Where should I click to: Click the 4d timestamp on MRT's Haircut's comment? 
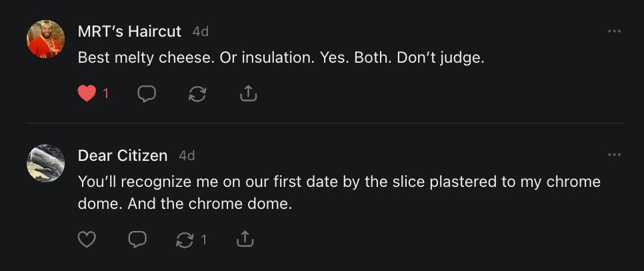pos(200,31)
